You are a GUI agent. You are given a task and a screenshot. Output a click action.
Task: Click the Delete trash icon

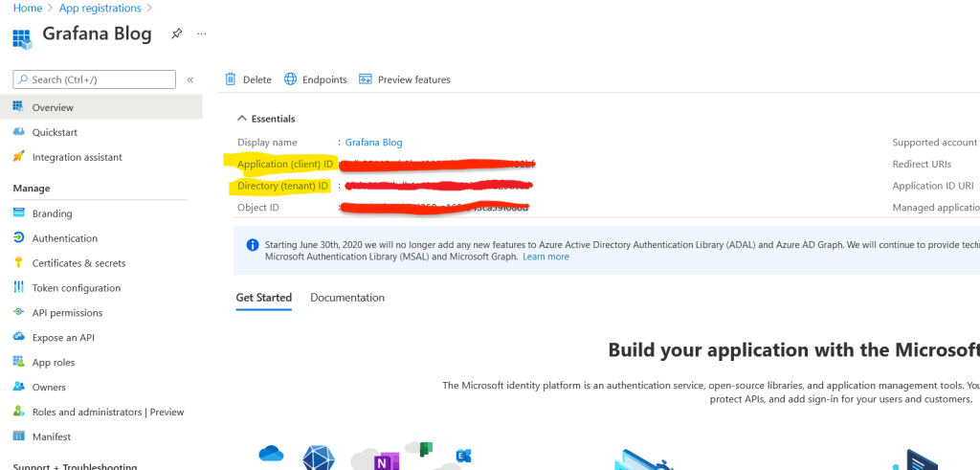(231, 79)
